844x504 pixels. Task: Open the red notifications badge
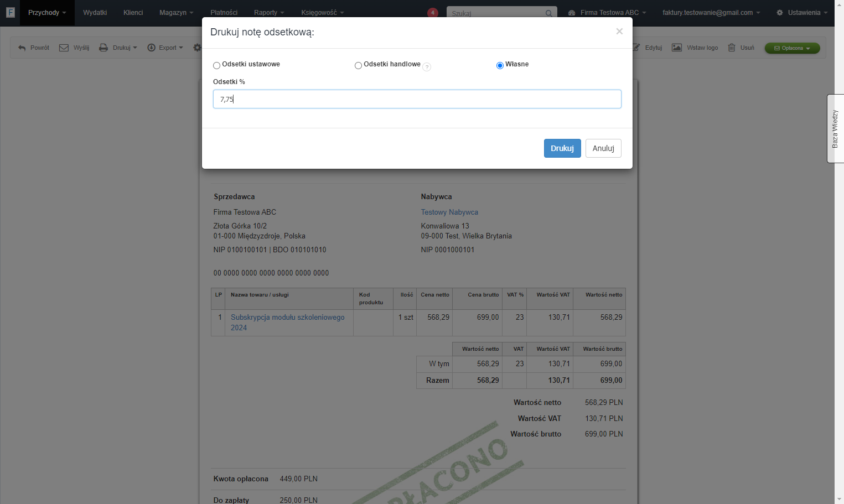pyautogui.click(x=433, y=13)
